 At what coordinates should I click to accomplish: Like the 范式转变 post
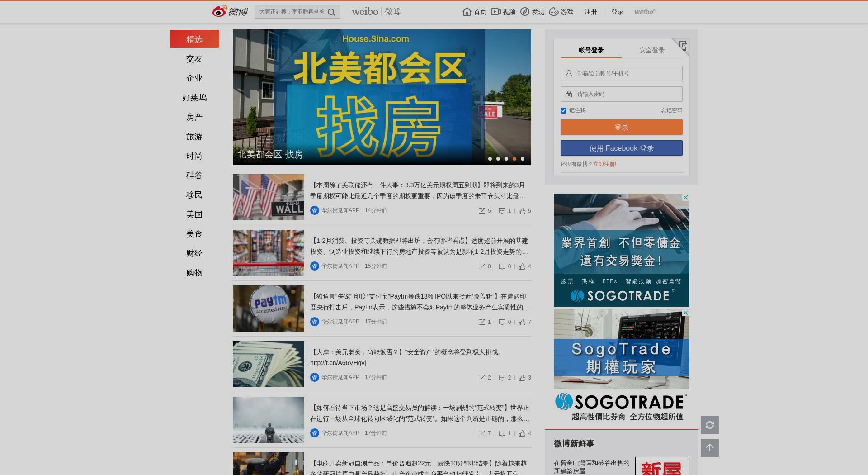tap(522, 433)
